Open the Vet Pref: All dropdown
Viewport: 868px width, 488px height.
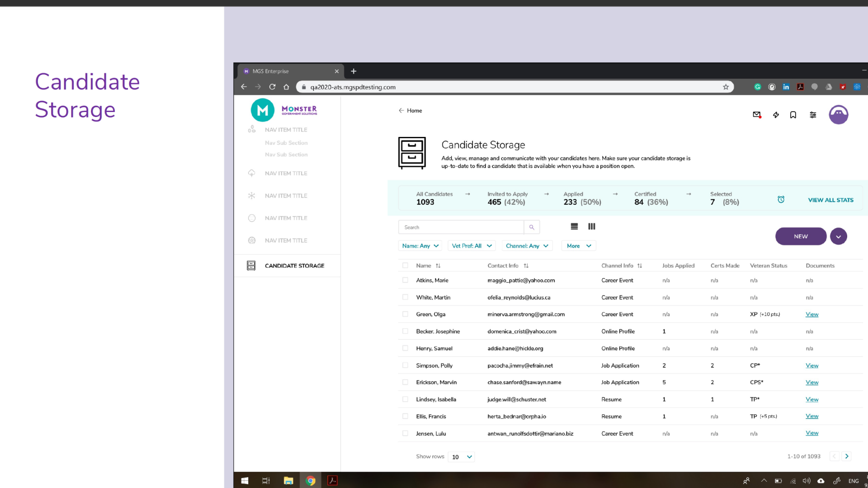coord(472,246)
